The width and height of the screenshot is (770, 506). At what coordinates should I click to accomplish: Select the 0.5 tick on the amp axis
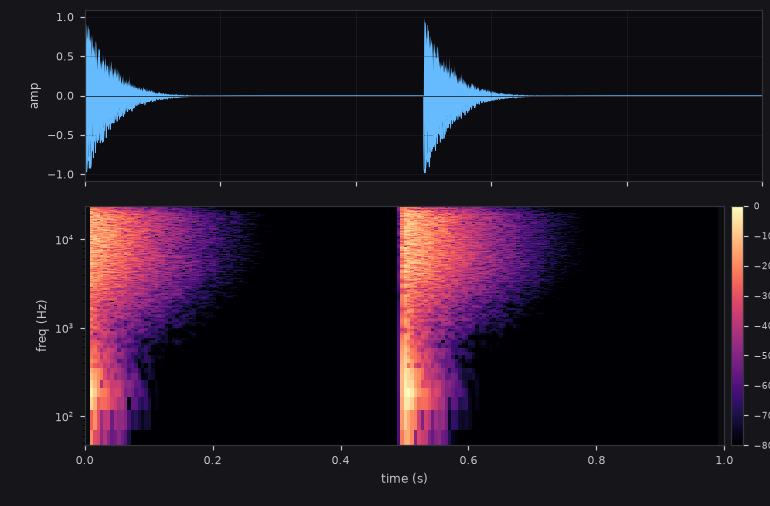click(x=64, y=56)
